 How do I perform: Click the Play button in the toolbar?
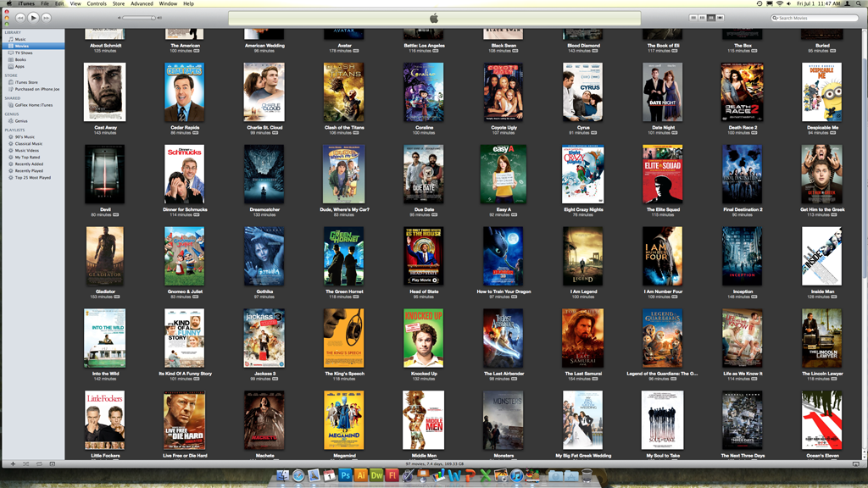[x=33, y=18]
